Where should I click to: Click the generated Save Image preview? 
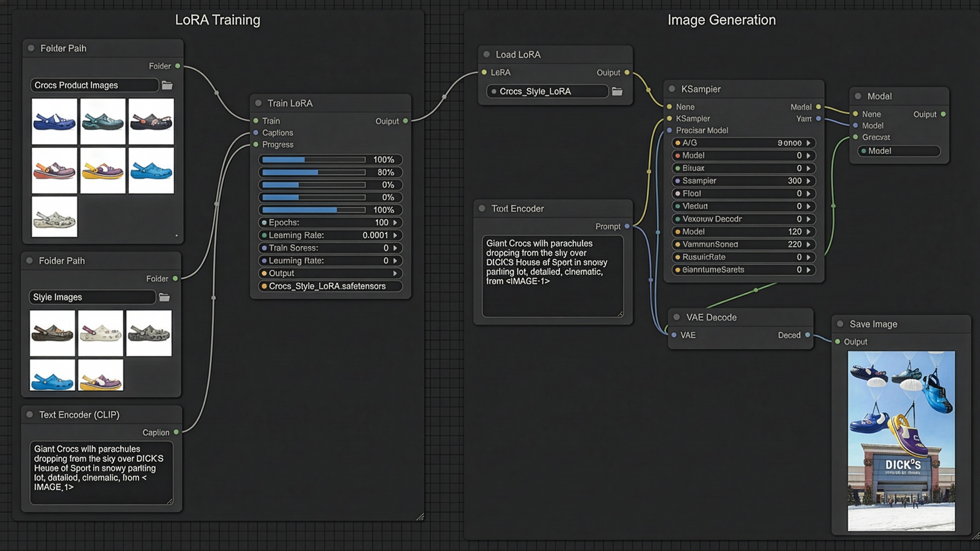(901, 441)
